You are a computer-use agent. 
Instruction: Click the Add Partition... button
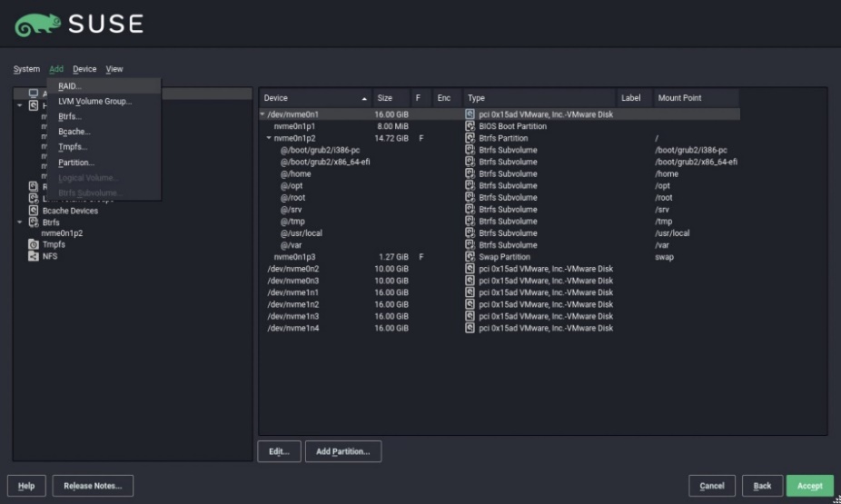pos(343,451)
